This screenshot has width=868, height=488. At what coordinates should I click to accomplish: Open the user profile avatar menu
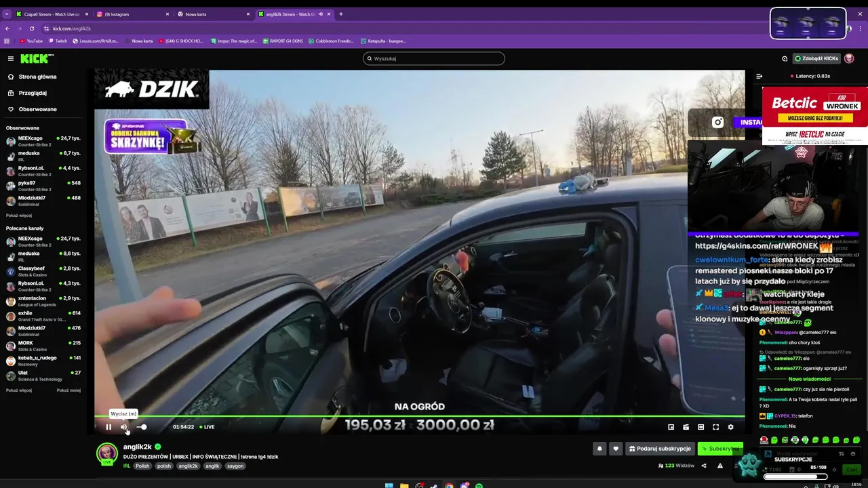tap(849, 58)
